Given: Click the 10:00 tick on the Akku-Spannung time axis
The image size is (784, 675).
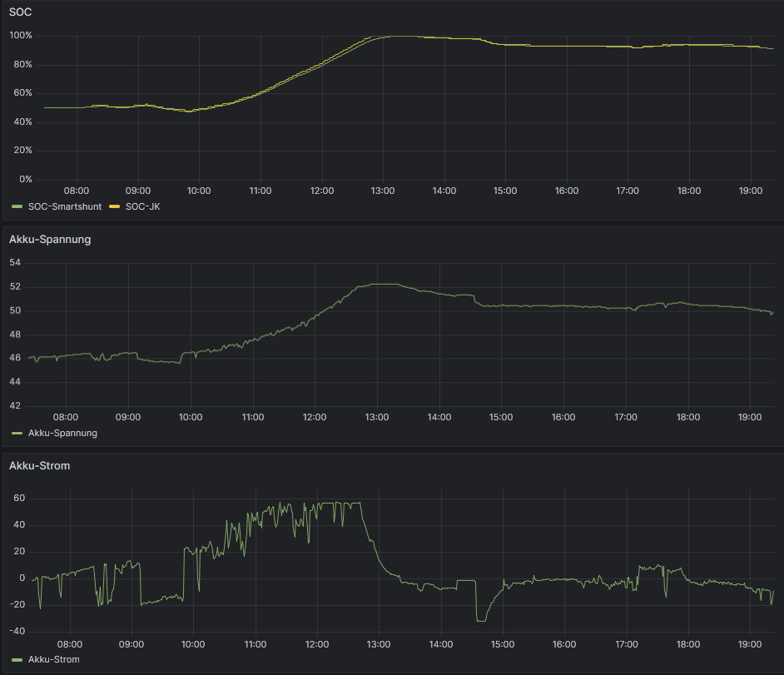Looking at the screenshot, I should click(x=191, y=417).
